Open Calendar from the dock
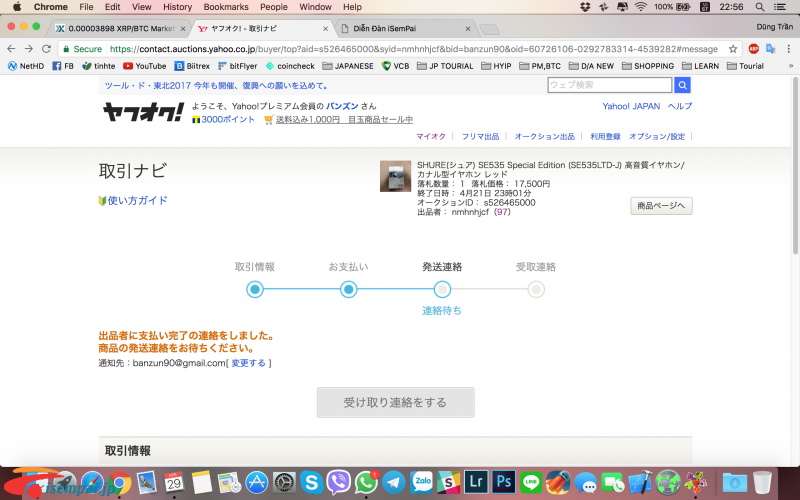 (174, 482)
